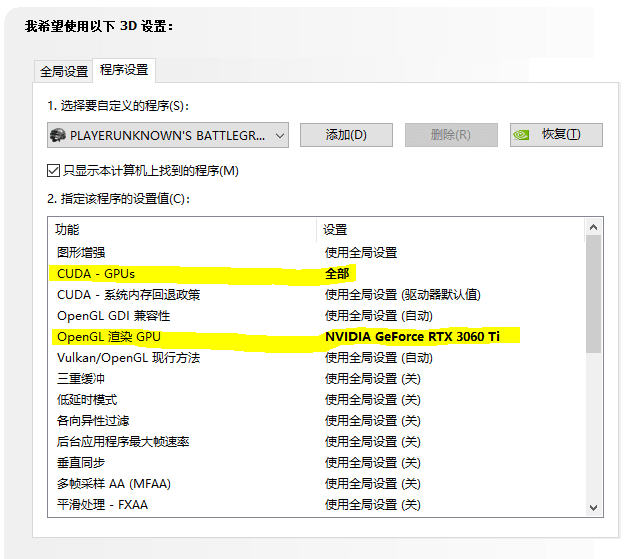Viewport: 637px width, 559px height.
Task: Click the scrollbar up arrow in settings list
Action: coord(593,228)
